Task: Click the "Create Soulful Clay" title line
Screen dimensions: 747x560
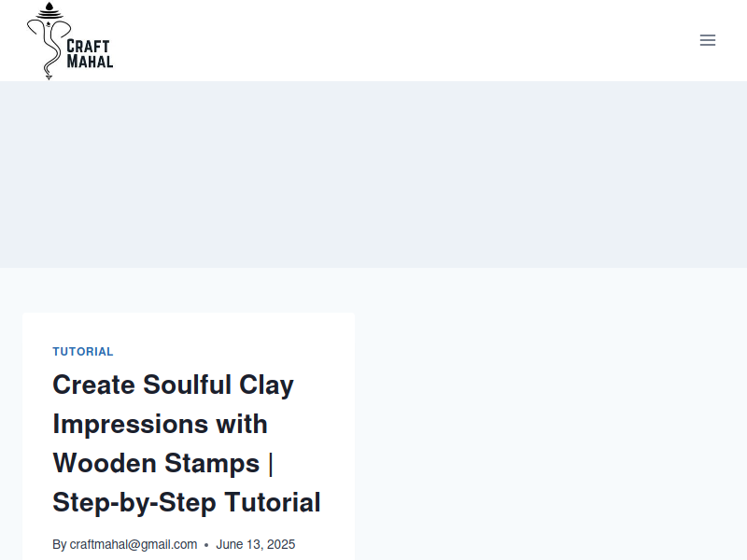Action: [173, 385]
